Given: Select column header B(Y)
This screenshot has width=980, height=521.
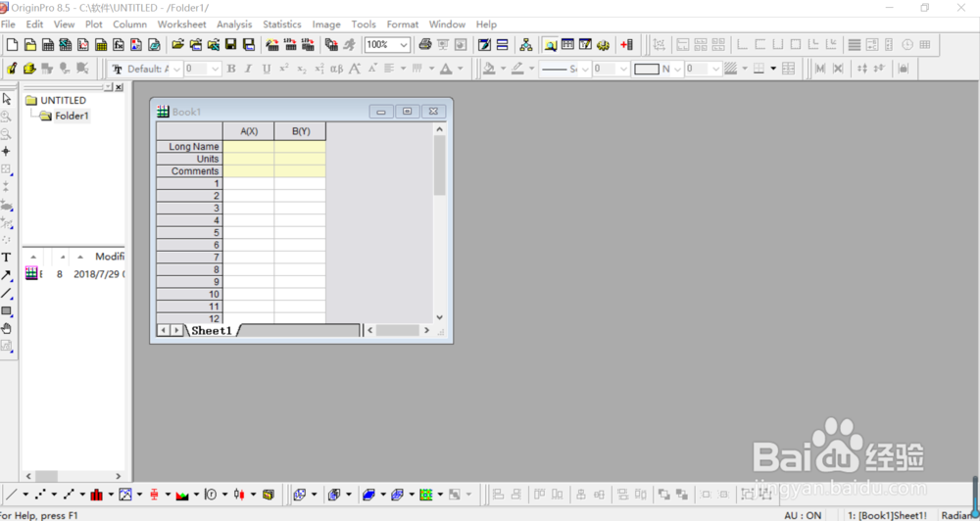Looking at the screenshot, I should (x=301, y=131).
